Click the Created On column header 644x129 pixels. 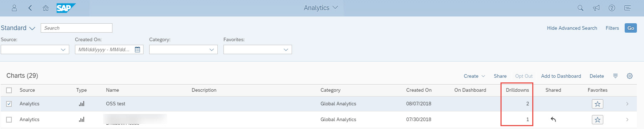pos(419,90)
